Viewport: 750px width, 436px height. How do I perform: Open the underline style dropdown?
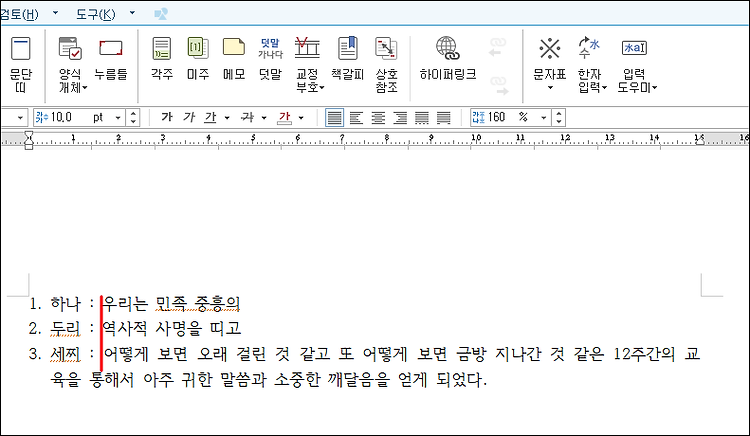coord(227,118)
